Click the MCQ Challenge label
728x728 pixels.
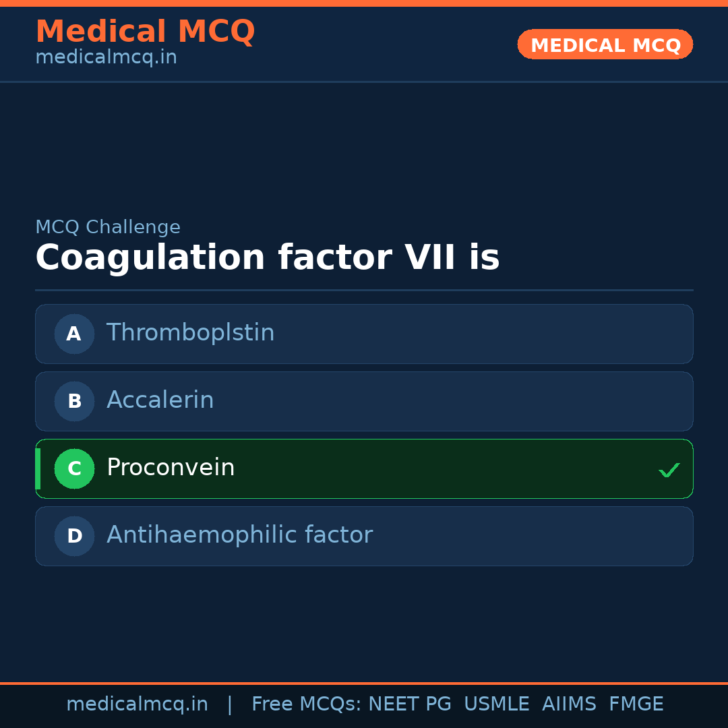click(108, 227)
